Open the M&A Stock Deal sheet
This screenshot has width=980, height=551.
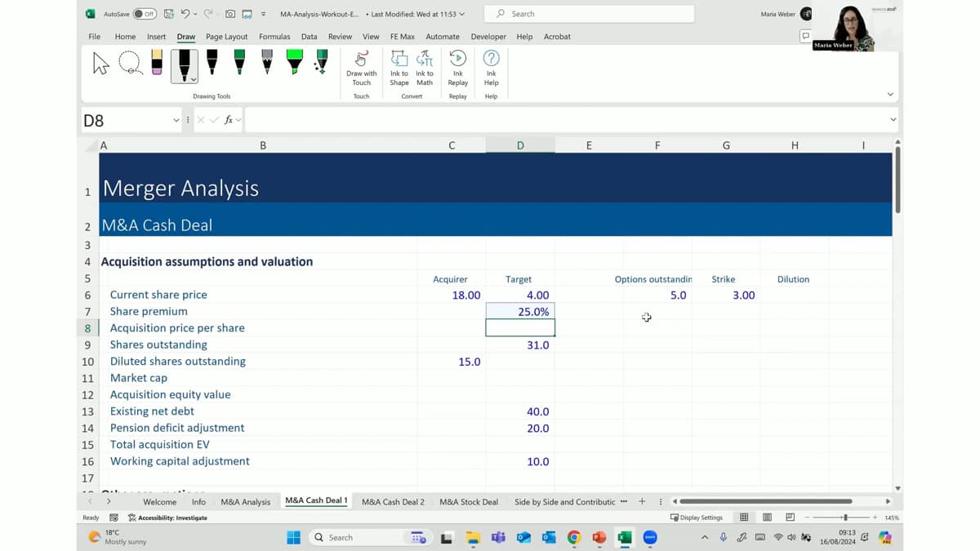click(469, 502)
